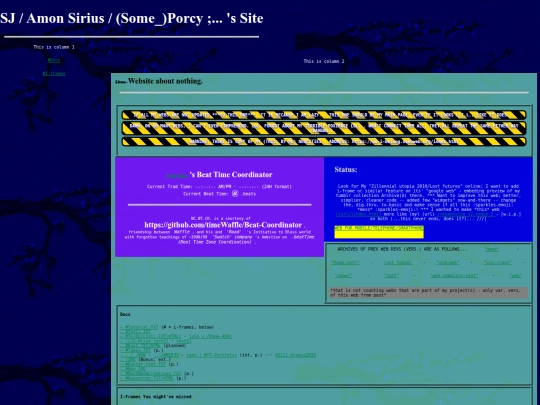Click the @ beats symbol in Beat Time
540x405 pixels.
(235, 194)
